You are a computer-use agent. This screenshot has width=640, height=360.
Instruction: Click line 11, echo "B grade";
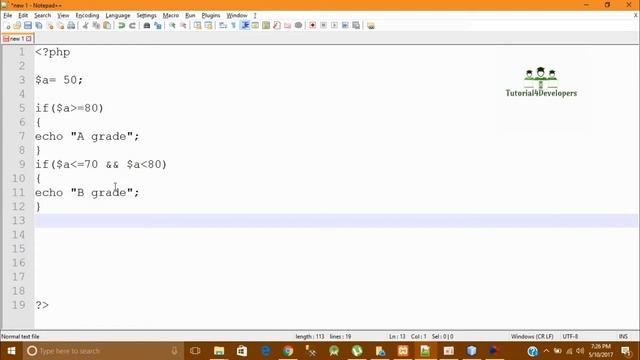(x=87, y=192)
